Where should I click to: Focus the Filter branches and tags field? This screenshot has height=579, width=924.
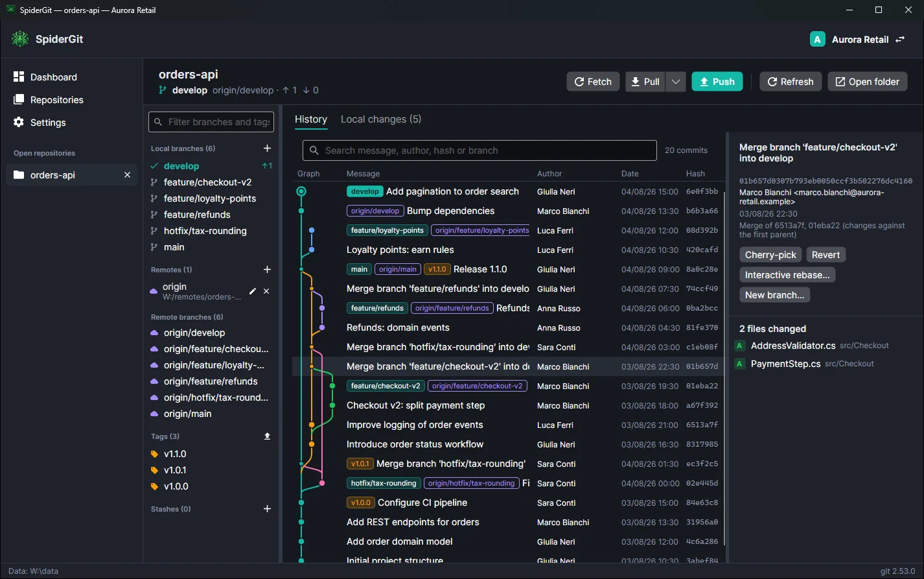211,122
